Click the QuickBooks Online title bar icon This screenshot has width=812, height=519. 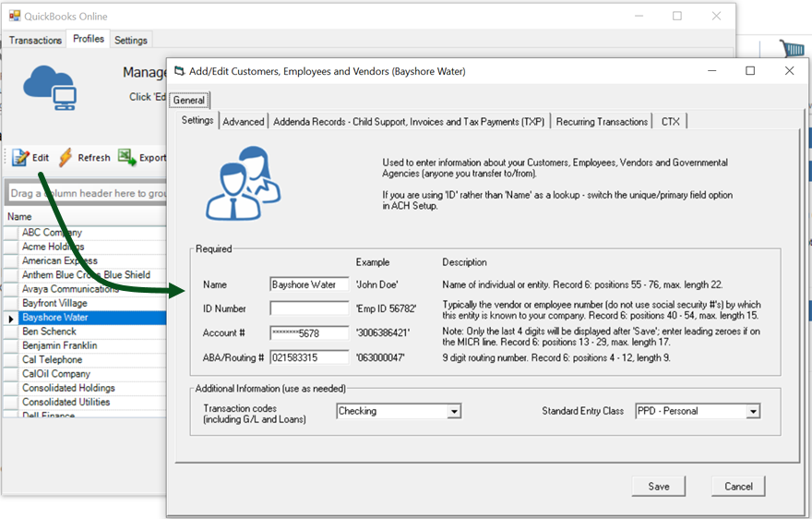click(15, 16)
